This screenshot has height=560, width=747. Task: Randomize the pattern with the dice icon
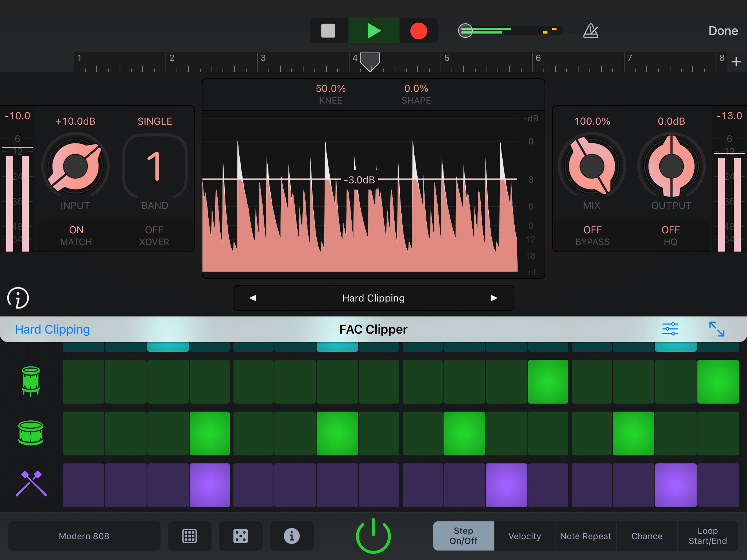[241, 536]
